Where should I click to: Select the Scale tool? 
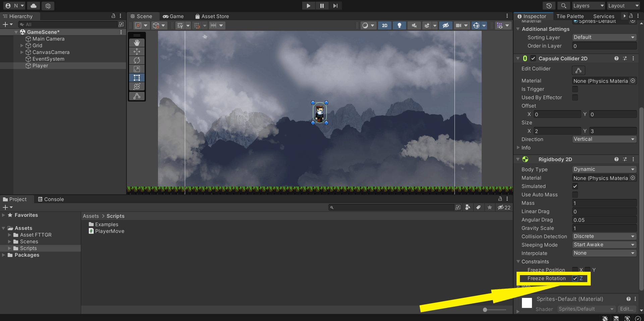coord(137,69)
